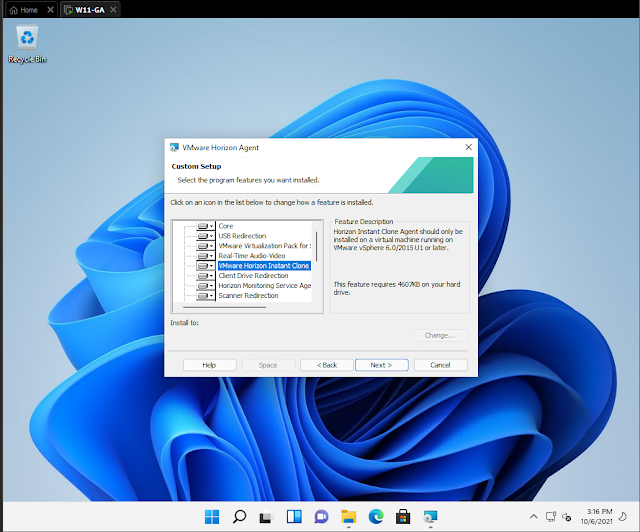The image size is (640, 532).
Task: Click the VMware Horizon Agent title icon
Action: pyautogui.click(x=174, y=147)
